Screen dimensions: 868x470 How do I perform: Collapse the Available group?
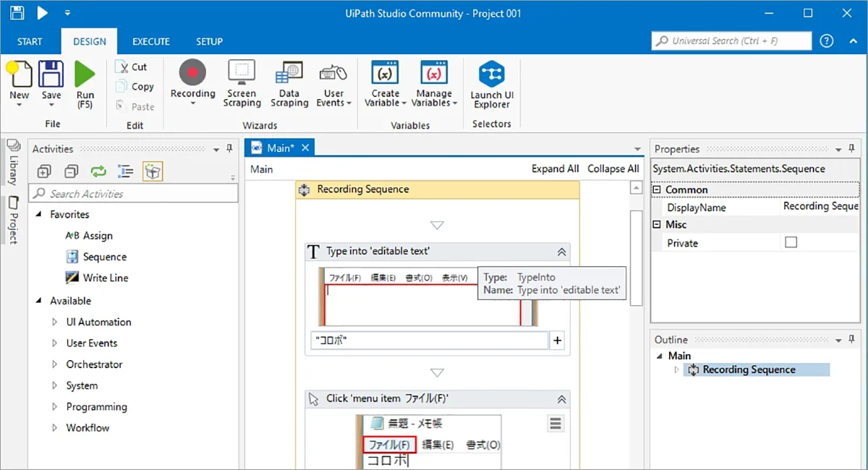point(39,301)
